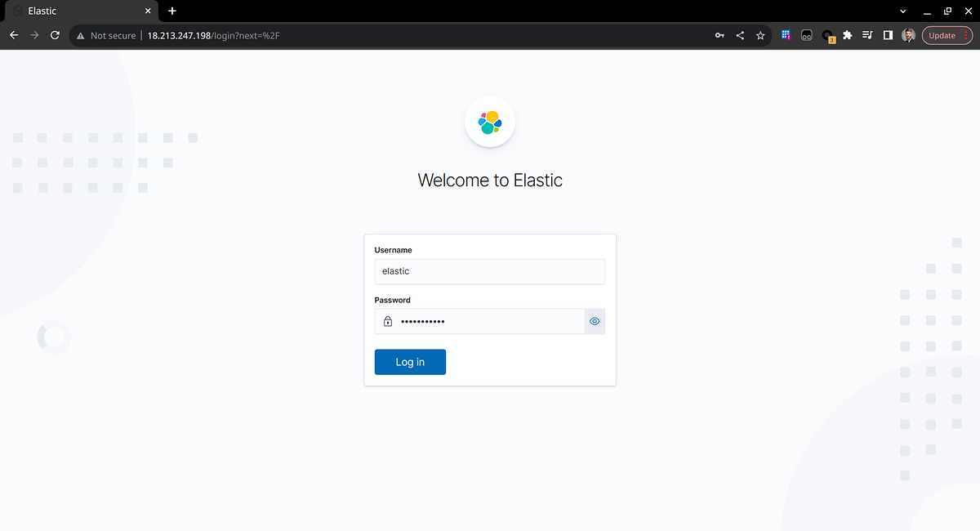Click the padlock icon in the password field
The image size is (980, 531).
coord(387,321)
